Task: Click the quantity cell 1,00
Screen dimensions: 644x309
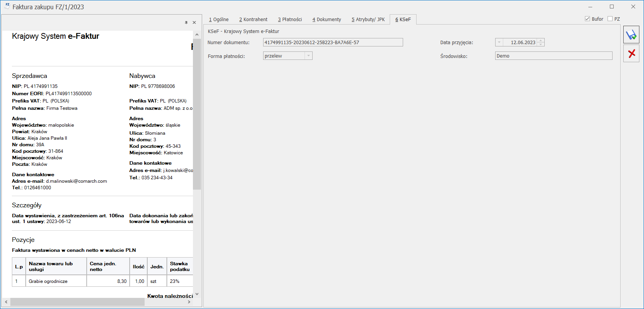Action: click(138, 281)
